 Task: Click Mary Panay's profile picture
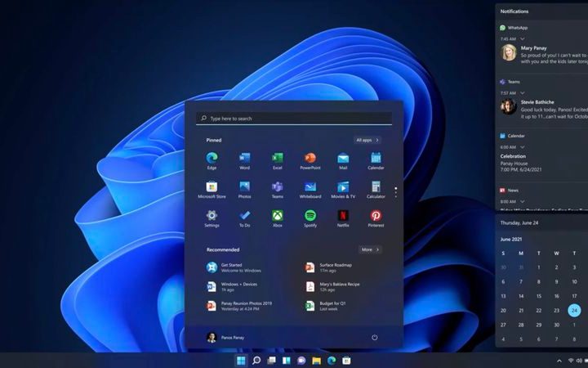click(509, 52)
